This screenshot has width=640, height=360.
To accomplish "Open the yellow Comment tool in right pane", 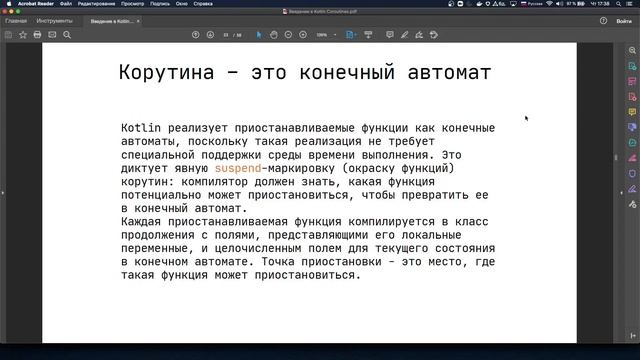I will tap(632, 112).
